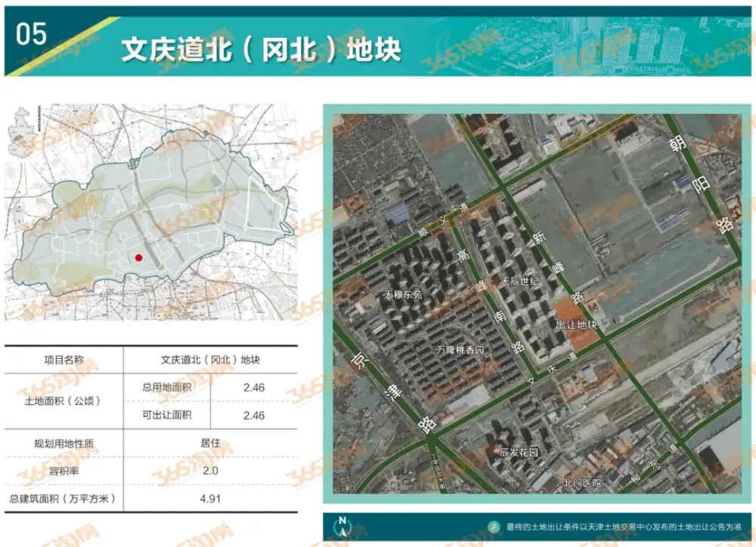Click the 北门医院 label on the map
756x547 pixels.
(x=583, y=483)
